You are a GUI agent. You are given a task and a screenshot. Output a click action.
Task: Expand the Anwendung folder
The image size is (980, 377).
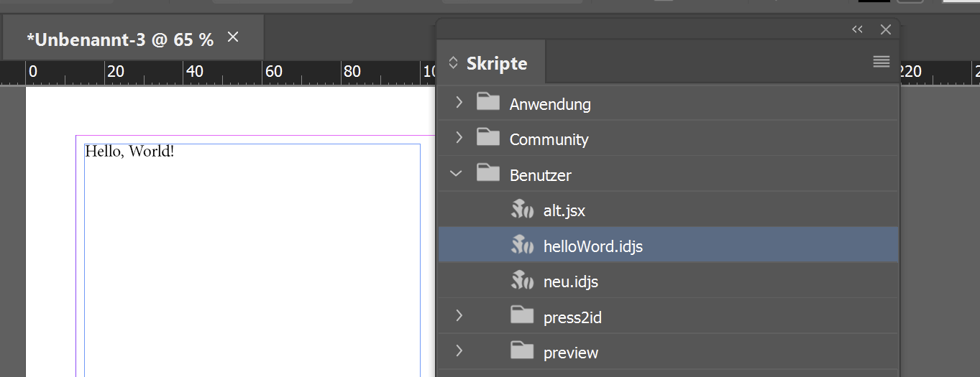tap(459, 103)
